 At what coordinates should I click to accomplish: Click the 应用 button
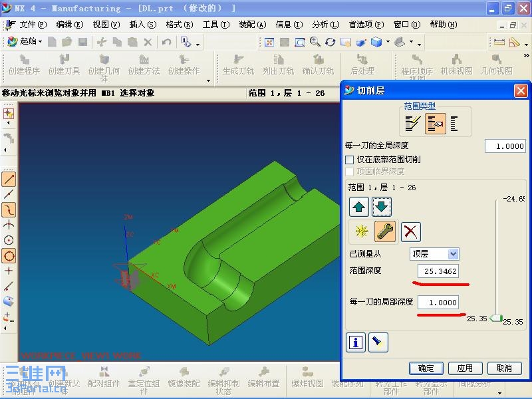tap(465, 368)
